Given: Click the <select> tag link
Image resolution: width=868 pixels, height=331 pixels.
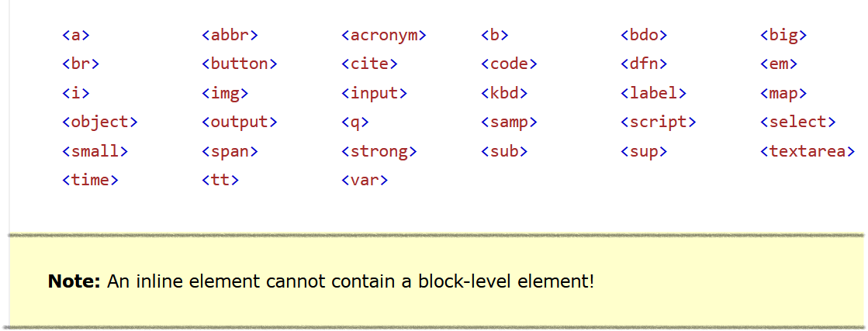Looking at the screenshot, I should 797,122.
